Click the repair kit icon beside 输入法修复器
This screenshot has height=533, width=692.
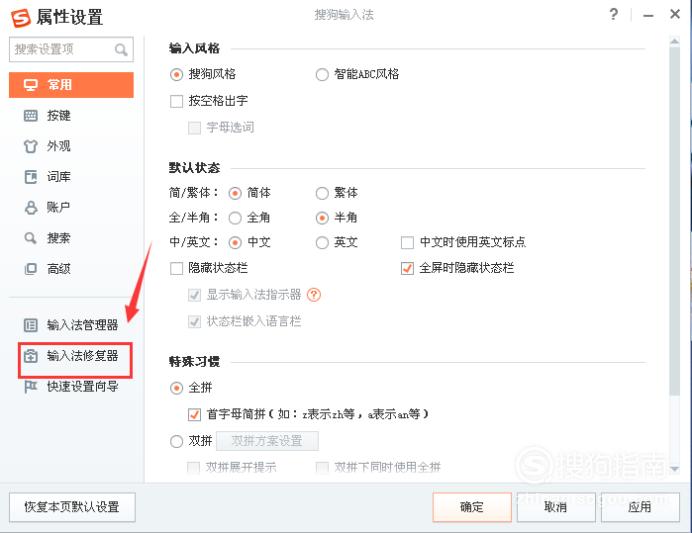tap(30, 356)
